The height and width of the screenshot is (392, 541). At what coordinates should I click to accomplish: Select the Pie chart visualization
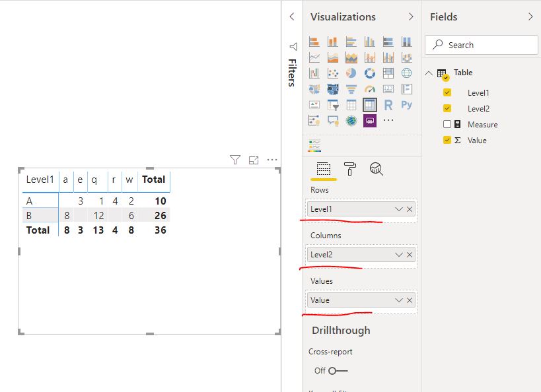coord(351,73)
